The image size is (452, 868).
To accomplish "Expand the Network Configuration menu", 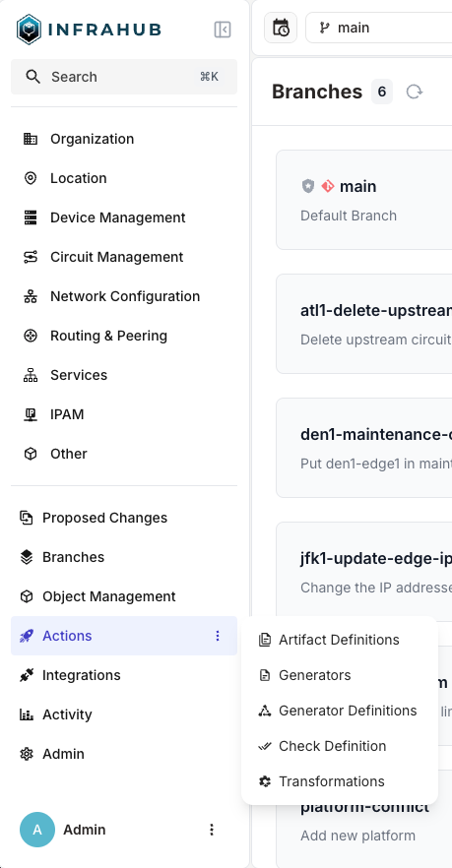I will [124, 296].
